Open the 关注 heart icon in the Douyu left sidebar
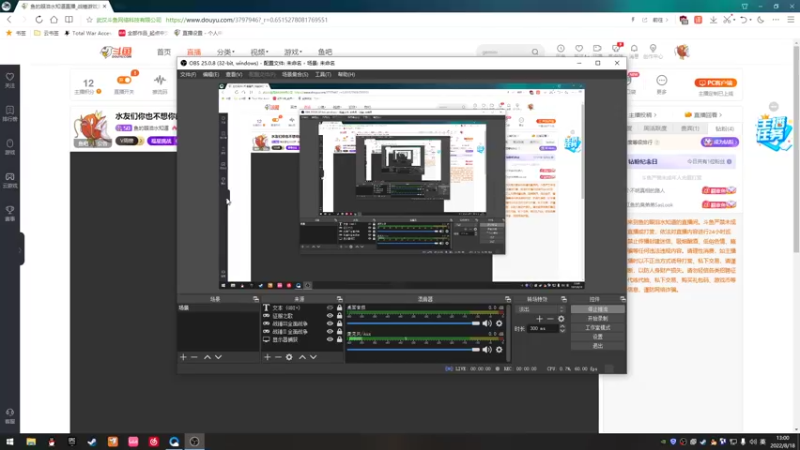800x450 pixels. point(10,80)
